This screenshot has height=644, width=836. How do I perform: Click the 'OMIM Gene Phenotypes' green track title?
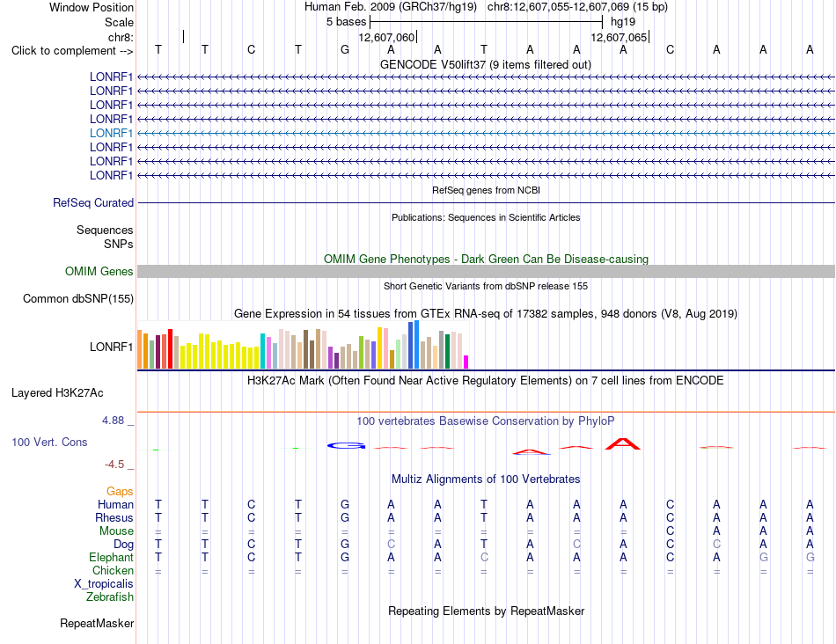coord(486,259)
